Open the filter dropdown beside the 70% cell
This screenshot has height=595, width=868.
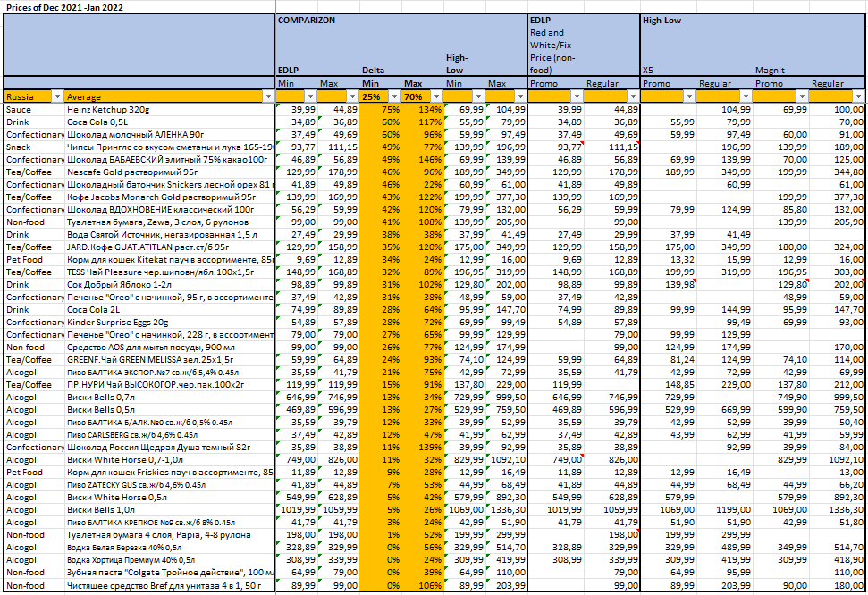437,96
